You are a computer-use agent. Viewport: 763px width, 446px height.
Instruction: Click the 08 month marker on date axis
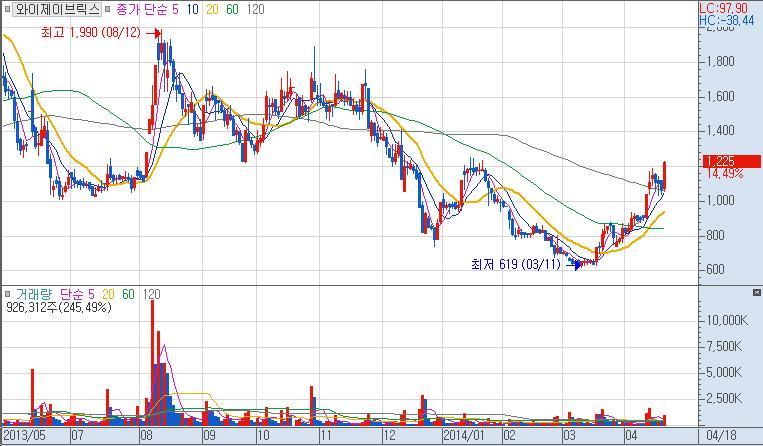pyautogui.click(x=146, y=435)
